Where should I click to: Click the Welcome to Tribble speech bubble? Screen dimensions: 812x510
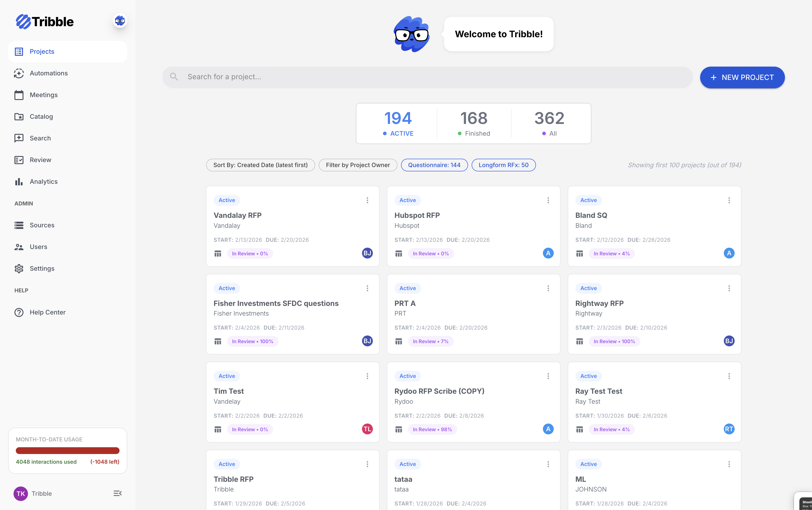point(499,34)
